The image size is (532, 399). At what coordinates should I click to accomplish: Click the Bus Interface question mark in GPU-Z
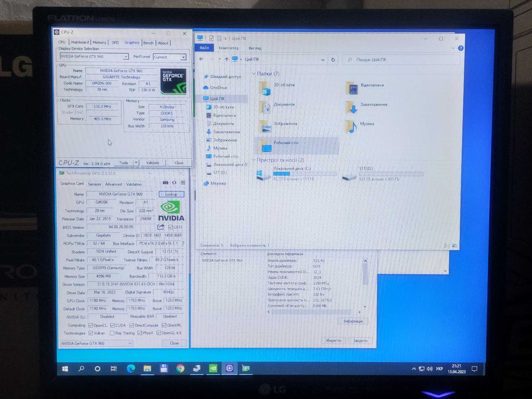pyautogui.click(x=183, y=243)
